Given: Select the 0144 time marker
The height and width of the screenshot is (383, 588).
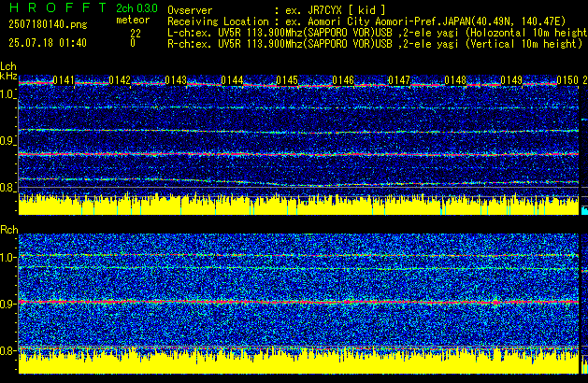Looking at the screenshot, I should click(x=232, y=80).
